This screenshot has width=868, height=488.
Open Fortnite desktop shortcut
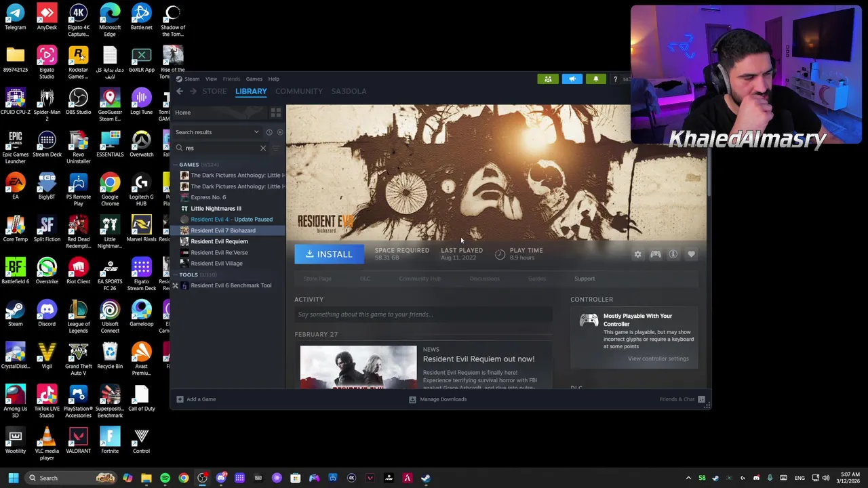click(x=110, y=441)
